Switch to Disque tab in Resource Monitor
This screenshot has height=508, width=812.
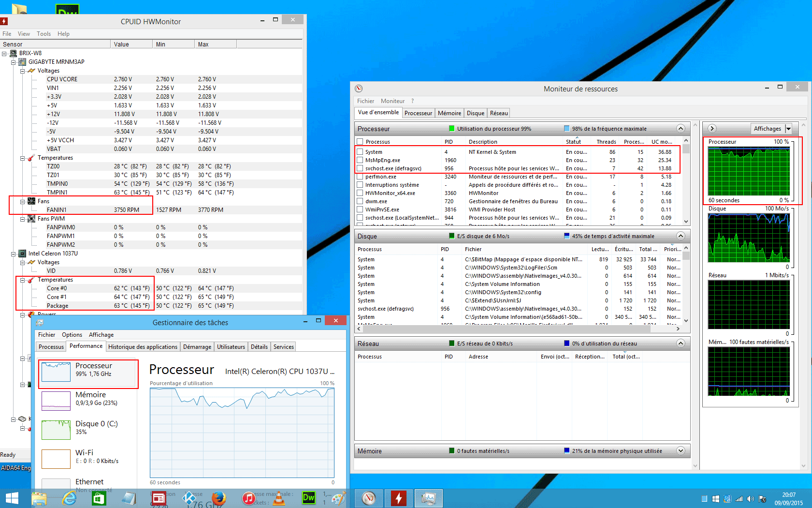click(475, 113)
